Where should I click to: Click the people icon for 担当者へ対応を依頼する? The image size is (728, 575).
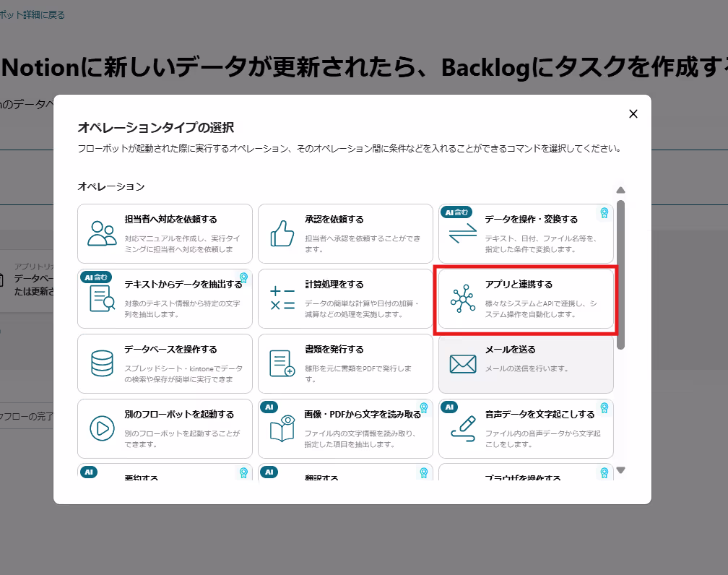(x=102, y=233)
